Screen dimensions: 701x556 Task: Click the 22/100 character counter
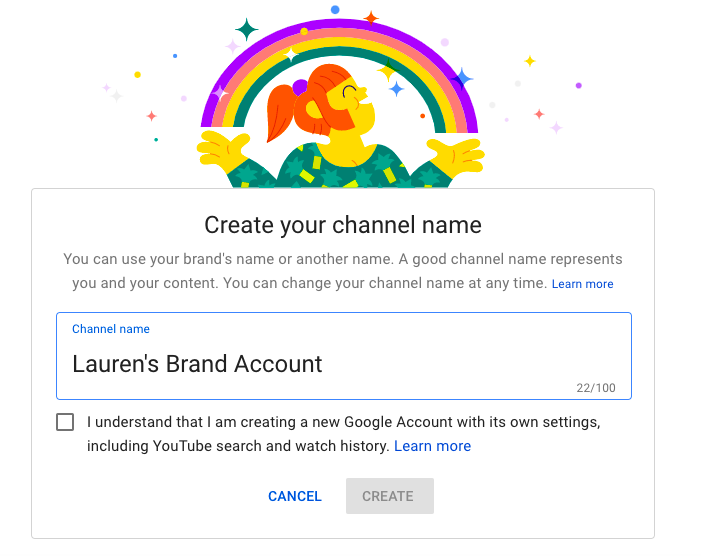pos(595,388)
